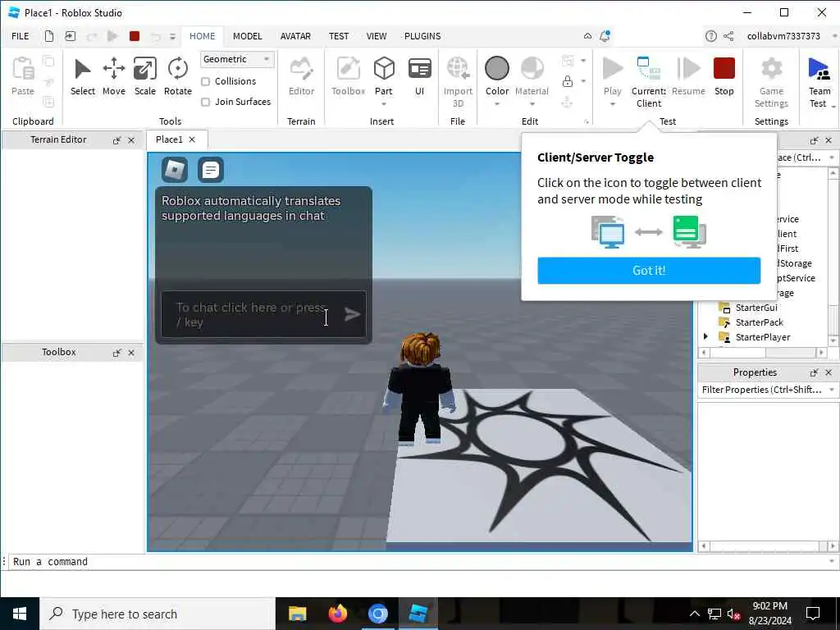
Task: Enable the Collisions checkbox
Action: (x=205, y=81)
